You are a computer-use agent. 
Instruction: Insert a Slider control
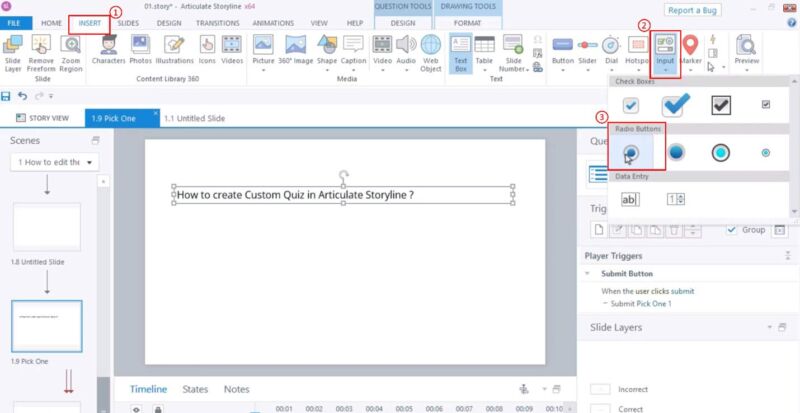(x=588, y=49)
